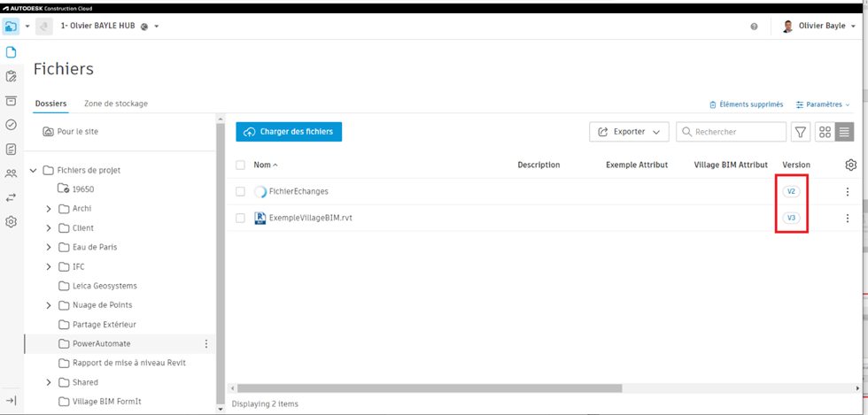
Task: Click the Pour le site folder icon
Action: [x=48, y=132]
